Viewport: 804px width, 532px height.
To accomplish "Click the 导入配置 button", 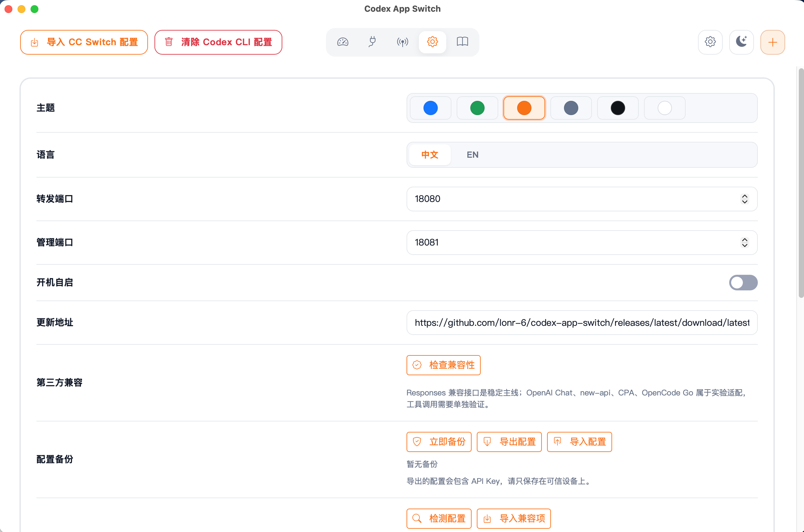I will pyautogui.click(x=580, y=442).
